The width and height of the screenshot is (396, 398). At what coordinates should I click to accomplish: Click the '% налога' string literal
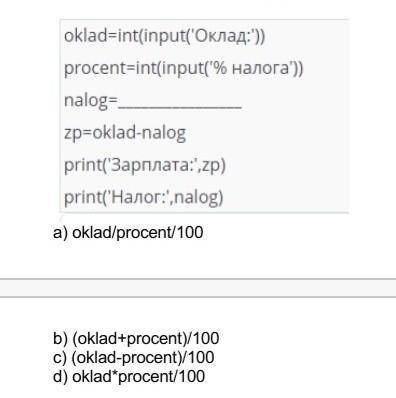[x=251, y=68]
